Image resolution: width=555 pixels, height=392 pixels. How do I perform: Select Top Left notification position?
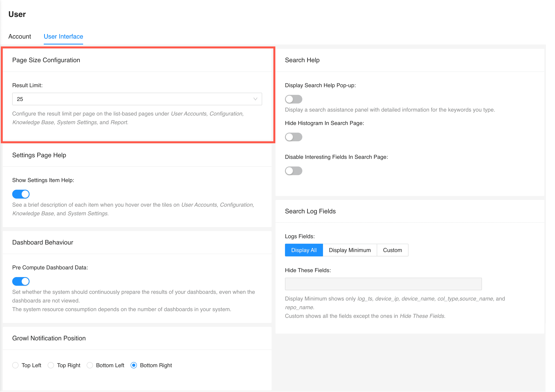[16, 365]
